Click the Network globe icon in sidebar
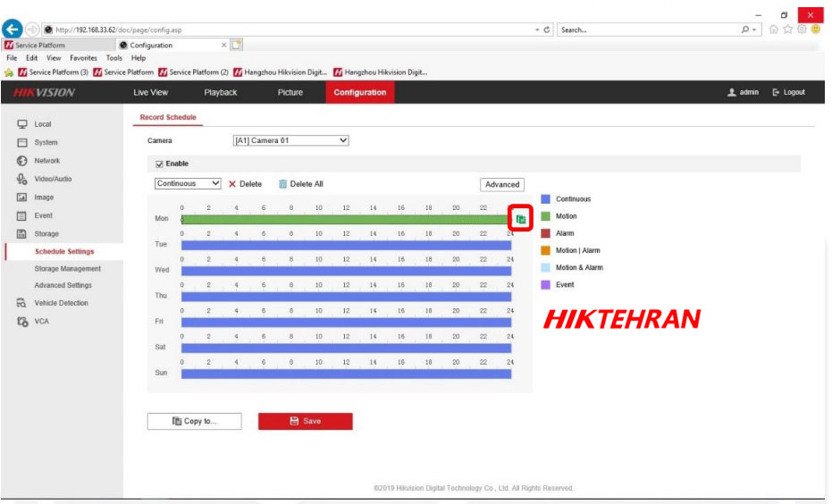 (x=21, y=160)
